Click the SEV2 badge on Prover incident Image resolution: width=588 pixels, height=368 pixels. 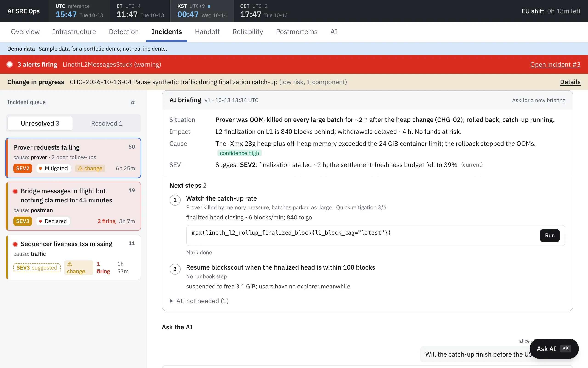(x=23, y=168)
